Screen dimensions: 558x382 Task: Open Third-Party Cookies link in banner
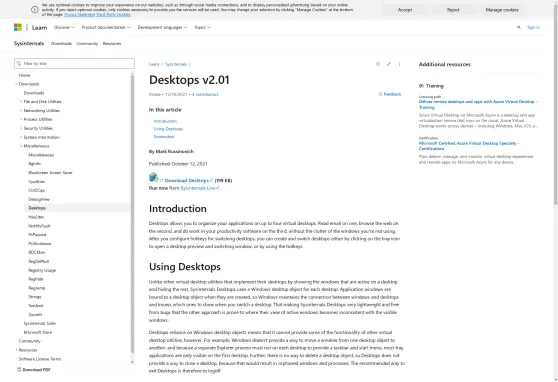click(113, 15)
